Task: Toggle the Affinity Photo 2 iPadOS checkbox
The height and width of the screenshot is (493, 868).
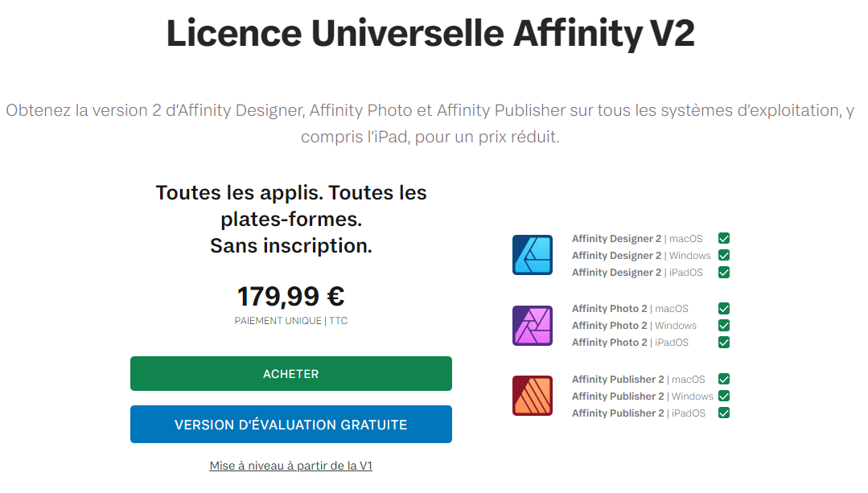Action: pyautogui.click(x=723, y=342)
